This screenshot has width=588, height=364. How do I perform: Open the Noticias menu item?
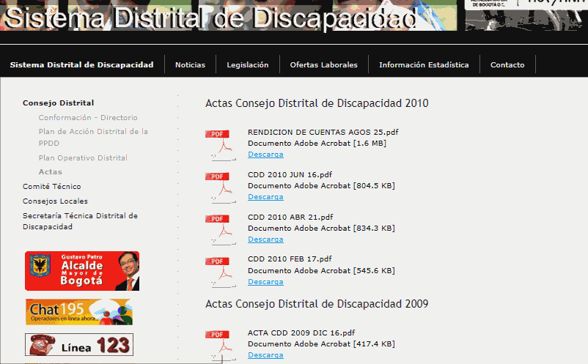(190, 64)
